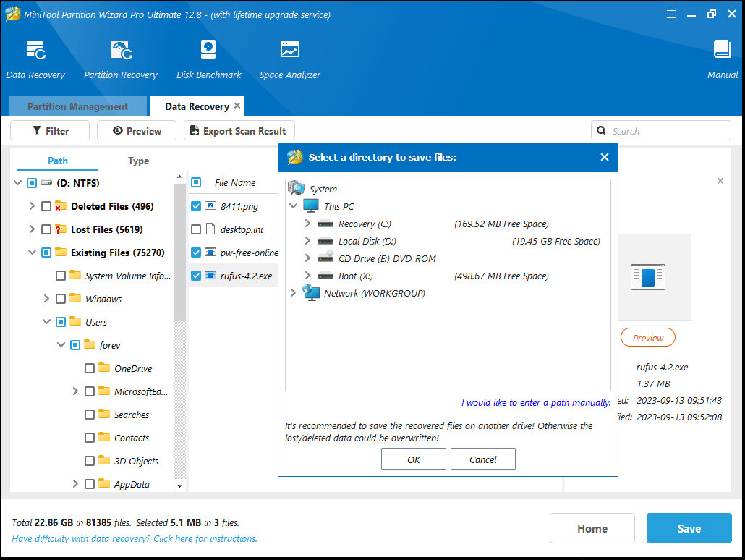This screenshot has width=745, height=560.
Task: Click the blue Save button
Action: coord(689,528)
